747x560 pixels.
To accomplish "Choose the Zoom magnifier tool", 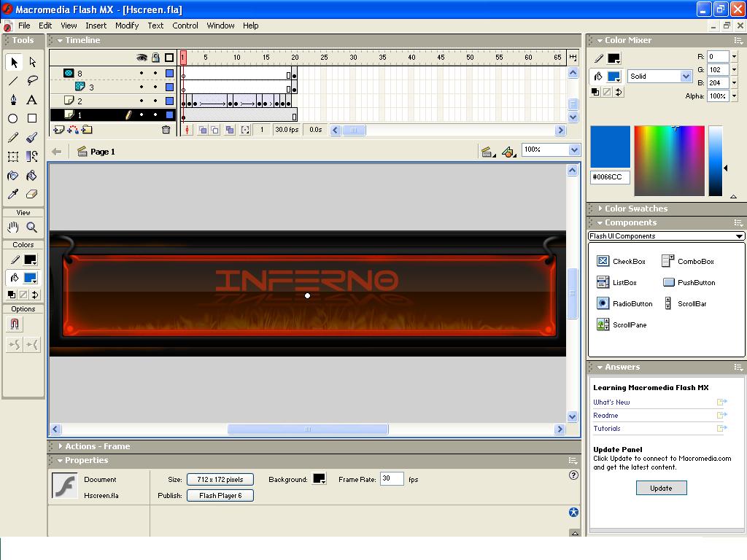I will pos(32,227).
